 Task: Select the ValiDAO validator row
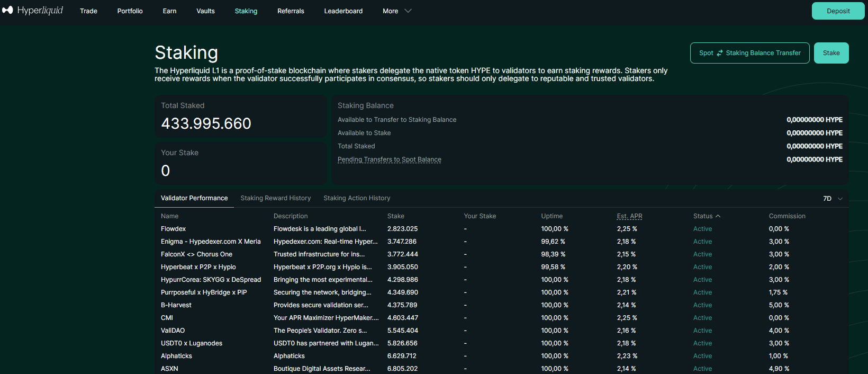[501, 331]
